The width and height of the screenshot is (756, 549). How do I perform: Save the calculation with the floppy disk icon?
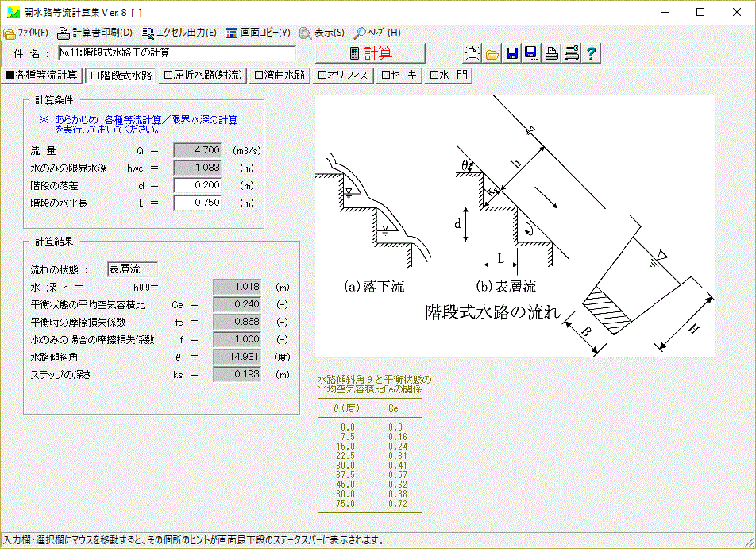[x=512, y=53]
